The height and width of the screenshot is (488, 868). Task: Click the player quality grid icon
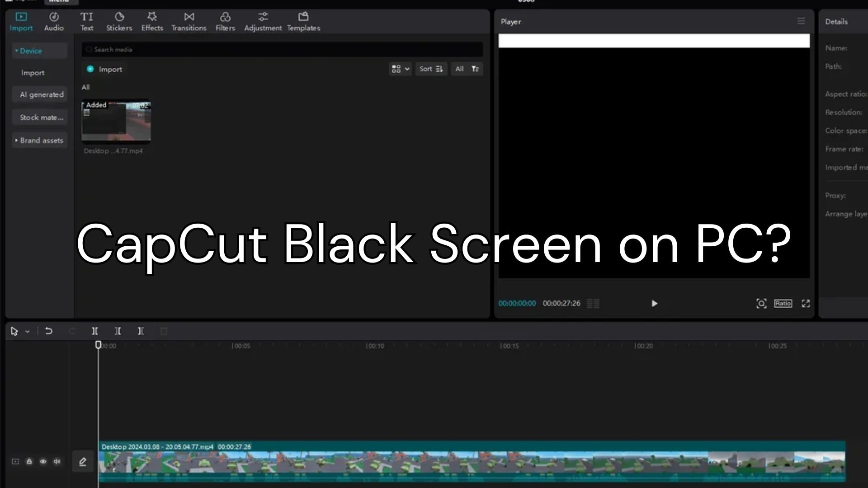coord(593,304)
